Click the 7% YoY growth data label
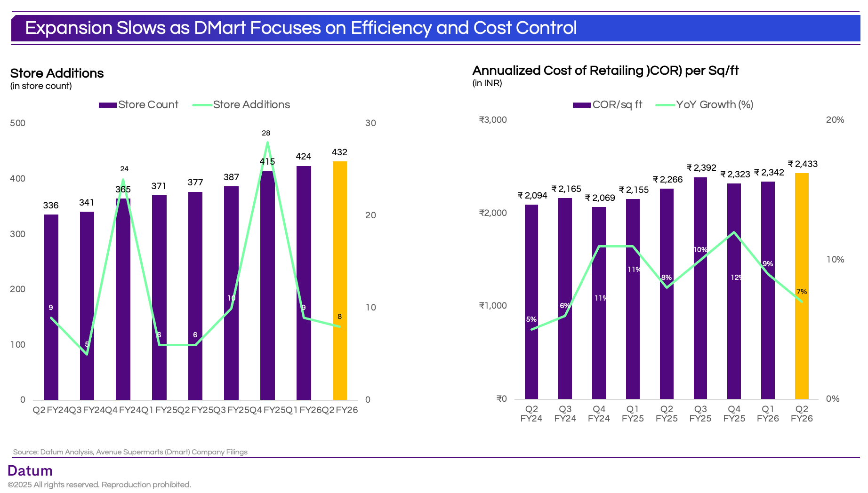The image size is (868, 493). click(x=802, y=292)
